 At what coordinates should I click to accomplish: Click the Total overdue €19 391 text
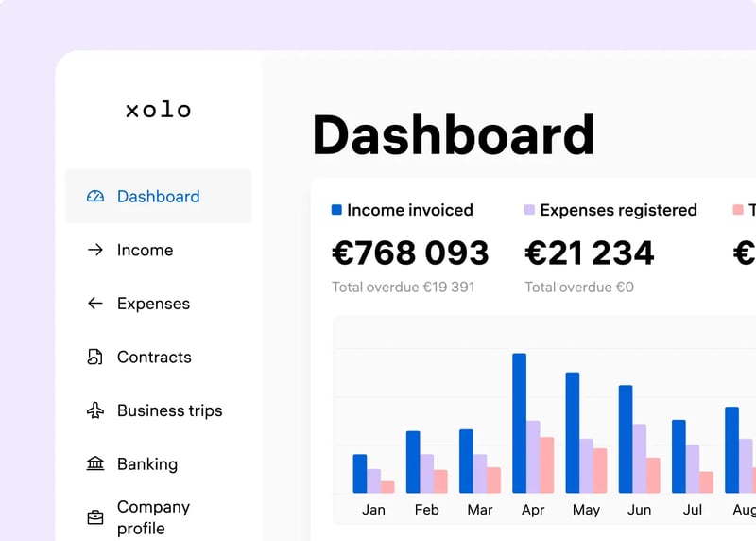(403, 287)
